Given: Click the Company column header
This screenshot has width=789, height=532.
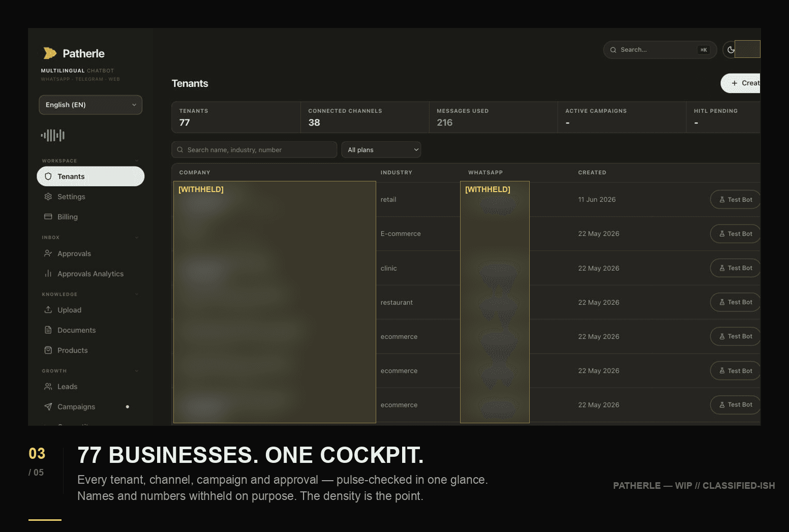Looking at the screenshot, I should tap(195, 173).
